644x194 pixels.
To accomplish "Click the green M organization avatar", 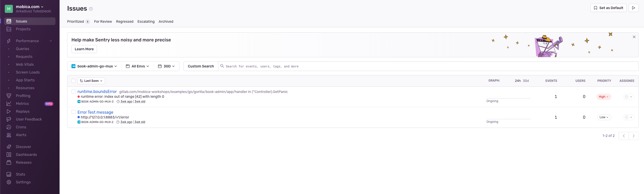I will click(9, 9).
